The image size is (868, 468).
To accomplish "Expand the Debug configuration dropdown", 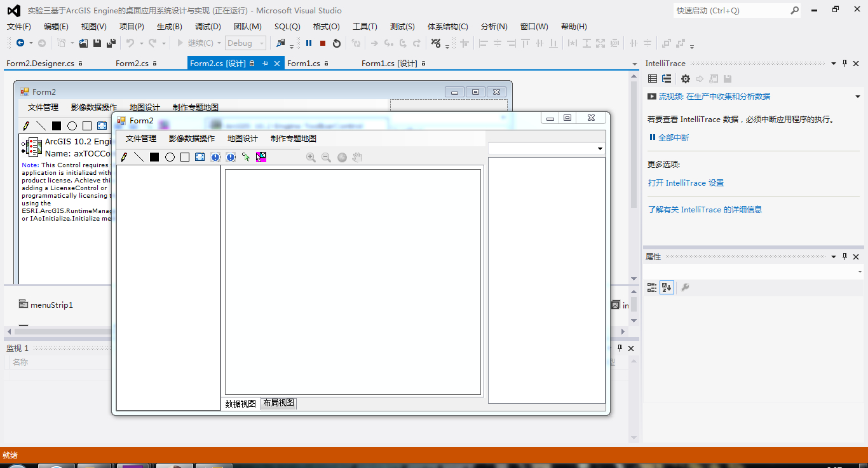I will pyautogui.click(x=262, y=43).
